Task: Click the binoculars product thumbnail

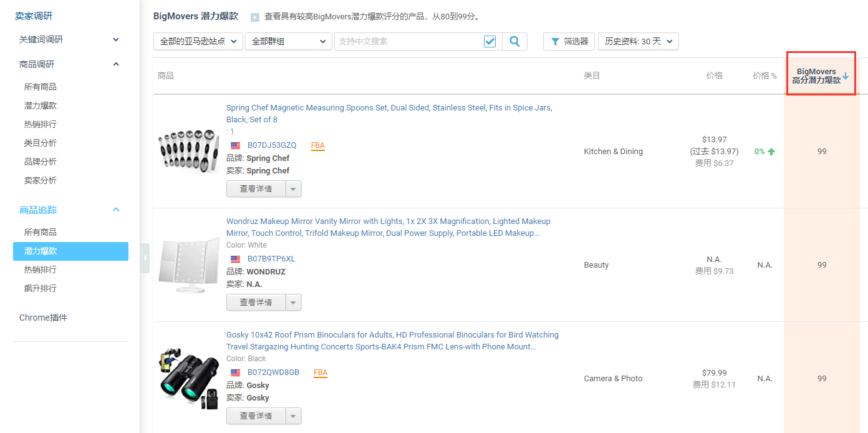Action: (x=189, y=379)
